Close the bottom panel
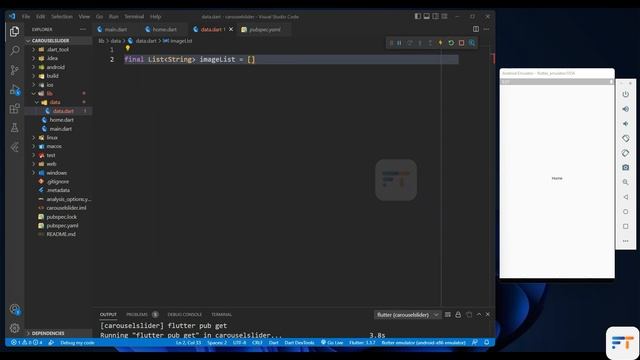This screenshot has height=360, width=640. [488, 315]
